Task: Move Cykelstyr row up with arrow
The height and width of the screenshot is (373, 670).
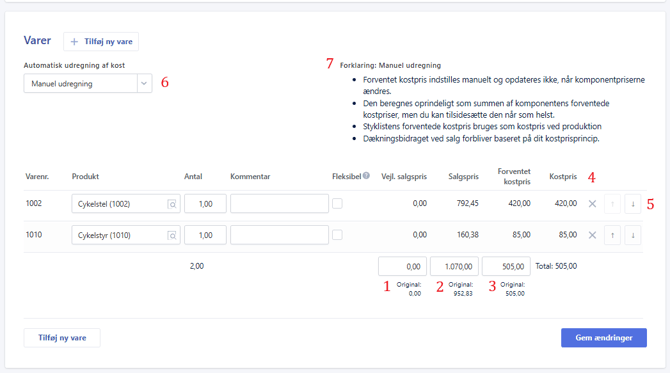Action: (x=612, y=235)
